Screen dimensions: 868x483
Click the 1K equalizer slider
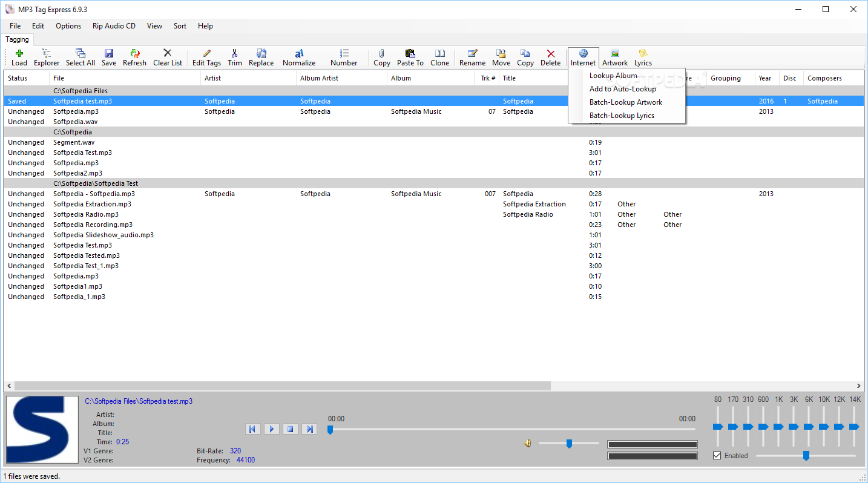click(x=778, y=427)
